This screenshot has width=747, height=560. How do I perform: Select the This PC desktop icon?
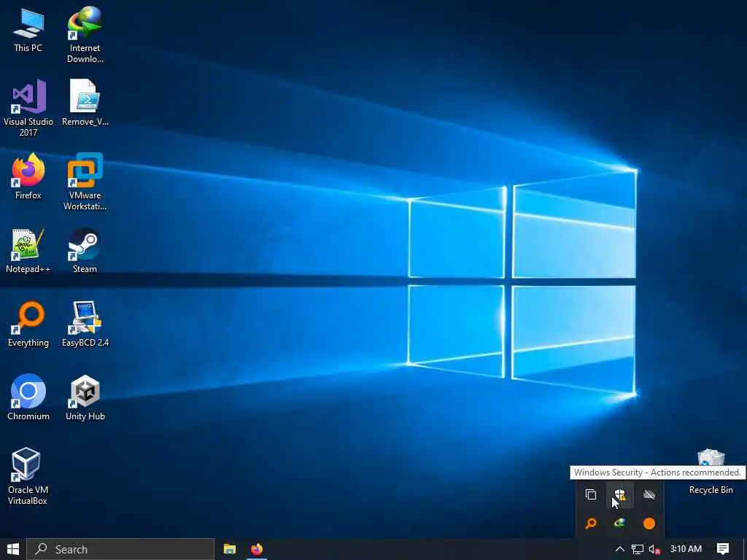[x=28, y=30]
